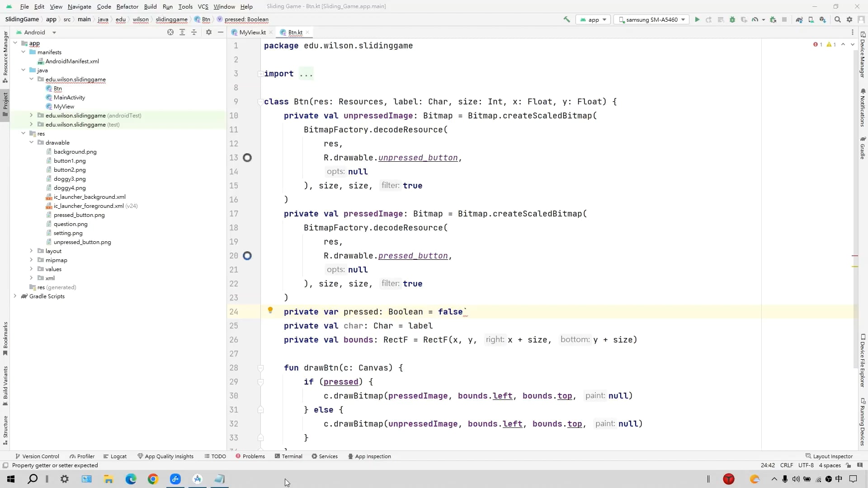Collapse the drawable folder
Screen dimensions: 868x488
click(31, 142)
